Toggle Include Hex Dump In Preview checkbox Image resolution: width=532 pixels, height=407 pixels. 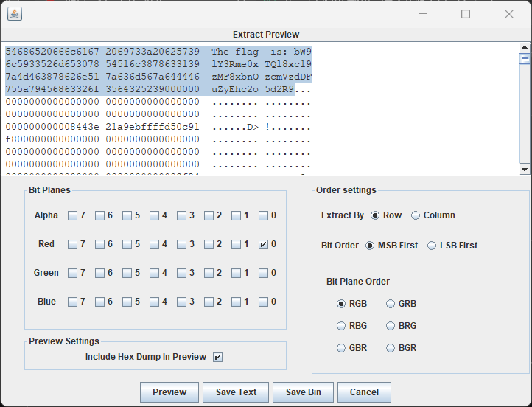tap(217, 357)
